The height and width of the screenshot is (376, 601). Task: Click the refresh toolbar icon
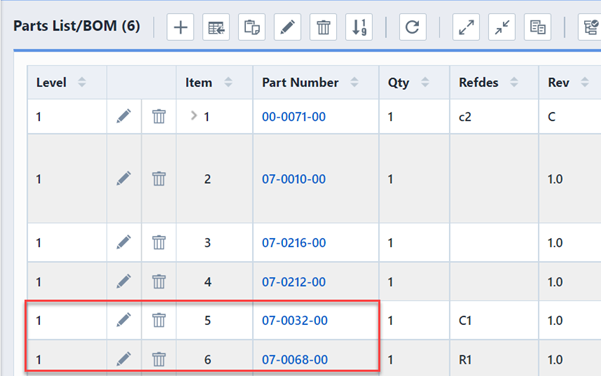(412, 27)
